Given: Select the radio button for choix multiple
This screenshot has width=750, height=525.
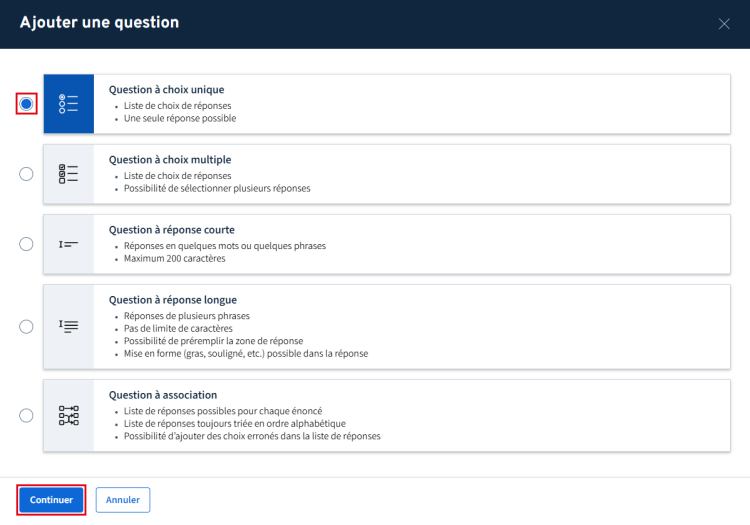Looking at the screenshot, I should [27, 174].
